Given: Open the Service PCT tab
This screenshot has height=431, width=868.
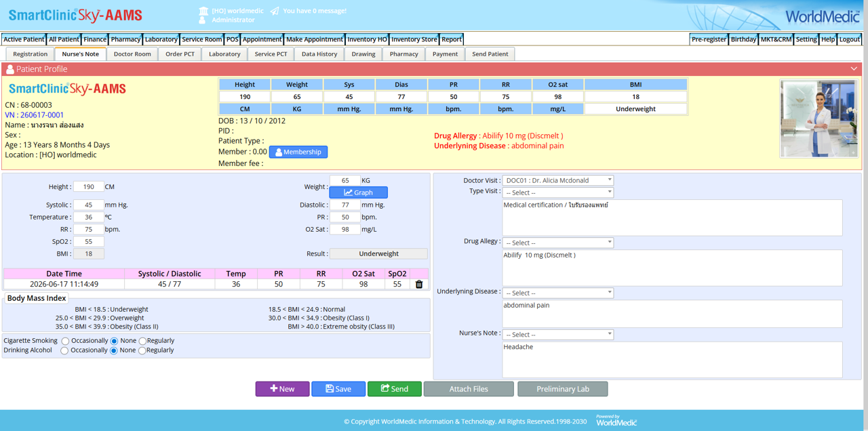Looking at the screenshot, I should pos(271,54).
